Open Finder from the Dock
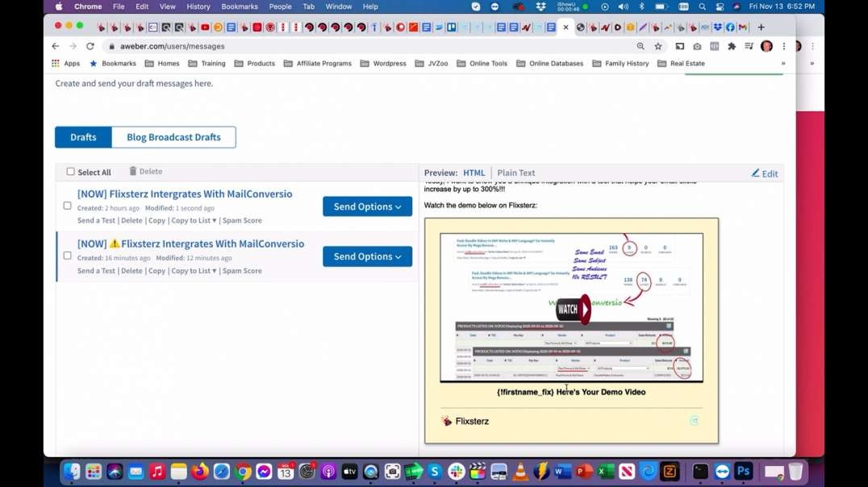 [x=72, y=472]
